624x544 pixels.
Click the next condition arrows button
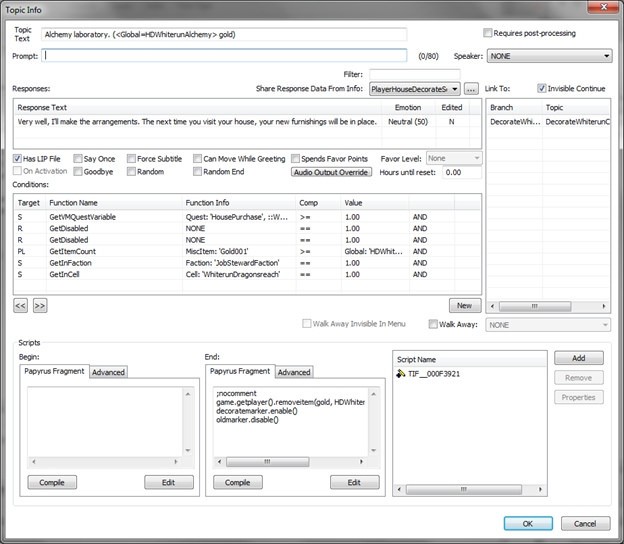(x=40, y=305)
